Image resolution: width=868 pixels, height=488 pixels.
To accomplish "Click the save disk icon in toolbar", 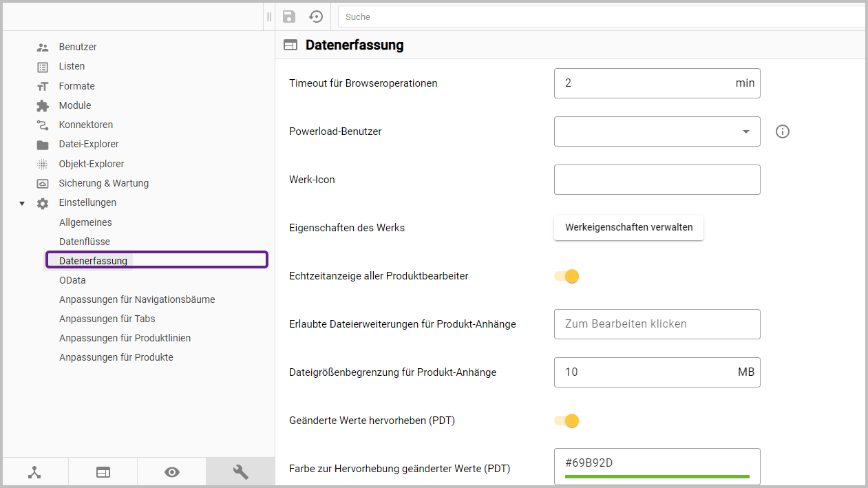I will pos(289,17).
